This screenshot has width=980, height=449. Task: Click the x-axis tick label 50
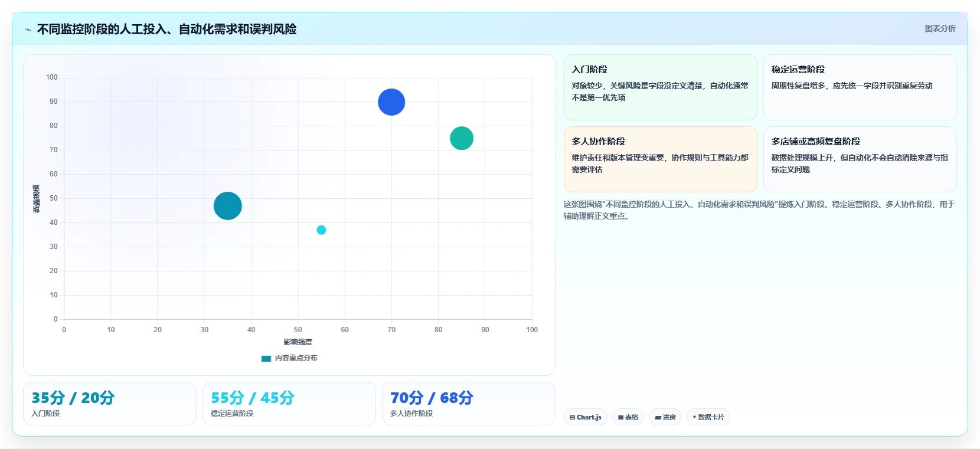tap(298, 330)
